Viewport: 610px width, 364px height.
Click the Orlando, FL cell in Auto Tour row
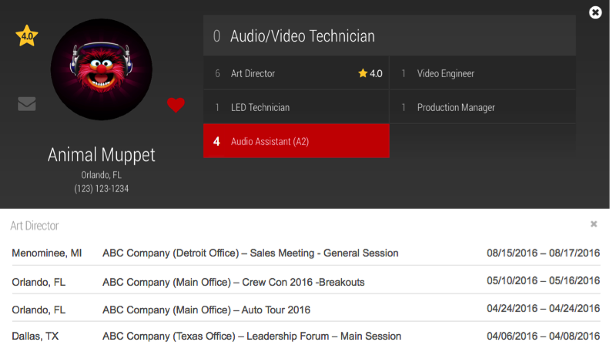(38, 310)
